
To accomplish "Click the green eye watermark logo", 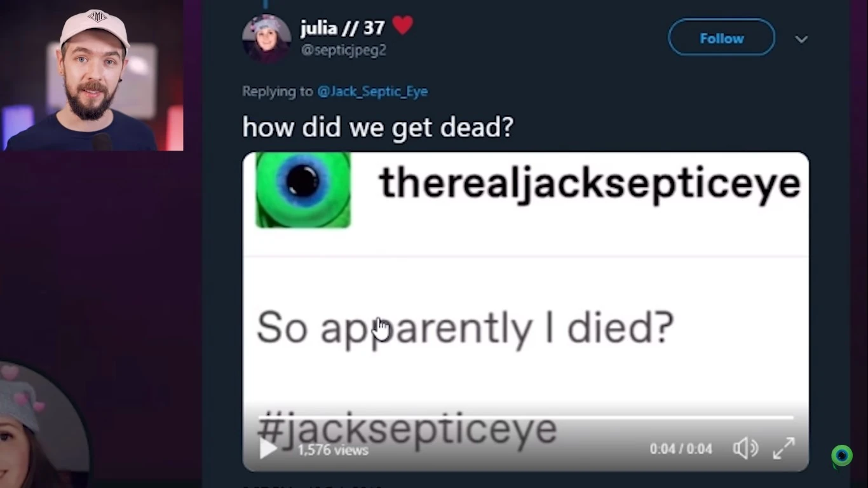I will coord(842,455).
